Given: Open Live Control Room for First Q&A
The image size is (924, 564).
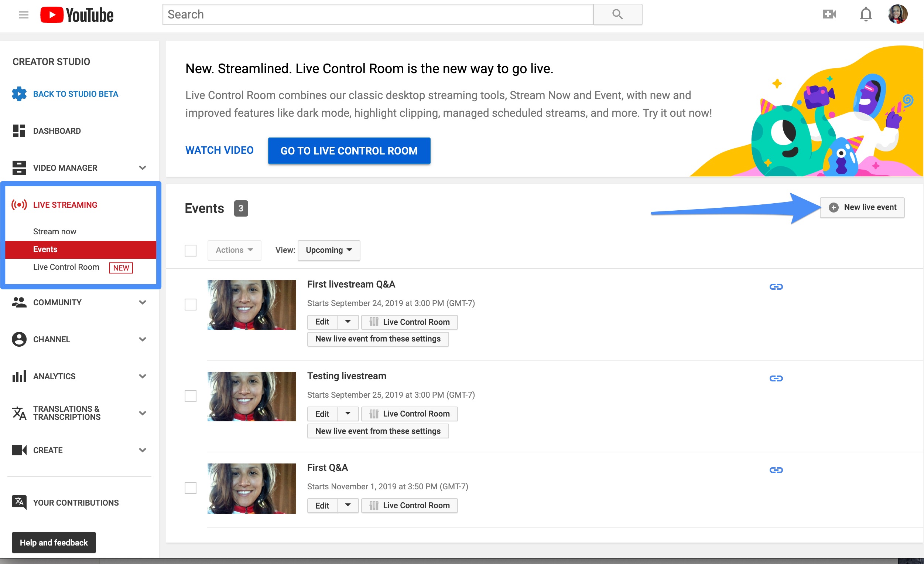Looking at the screenshot, I should click(410, 506).
